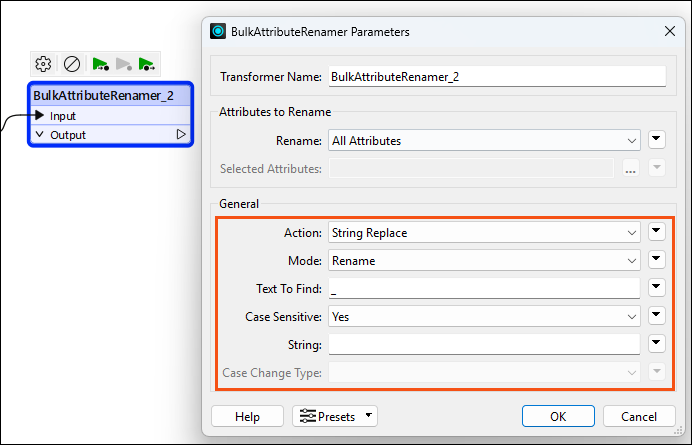Open the Mode dropdown set to Rename

point(484,260)
